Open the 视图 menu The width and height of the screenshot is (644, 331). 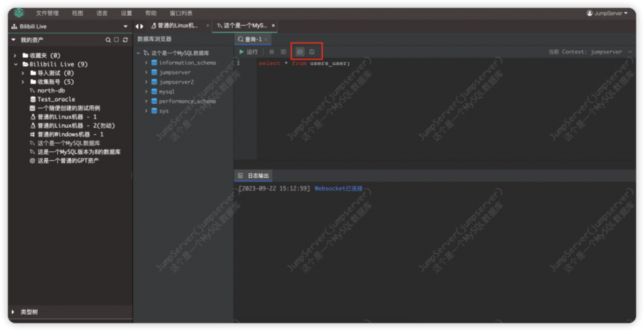[77, 13]
